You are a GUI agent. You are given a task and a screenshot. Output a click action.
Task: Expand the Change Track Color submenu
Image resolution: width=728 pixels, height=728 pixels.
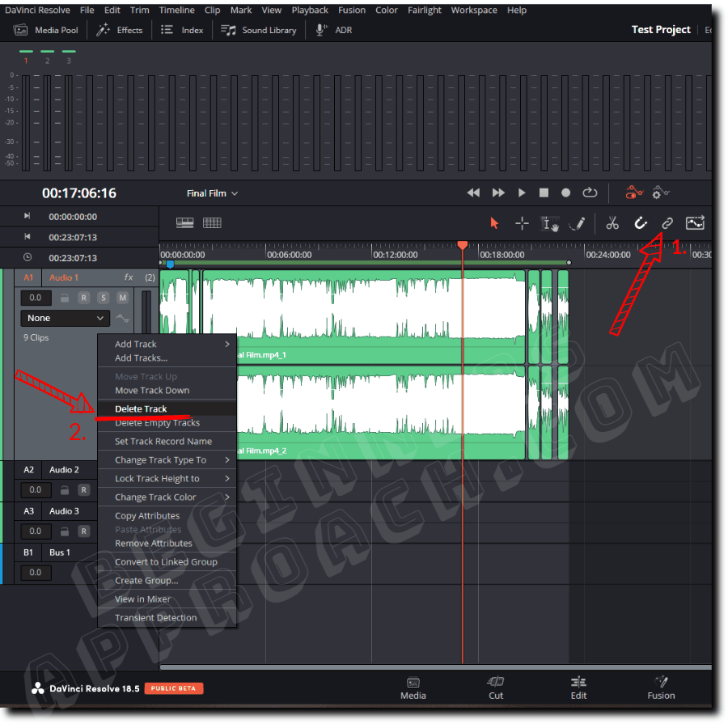click(160, 497)
